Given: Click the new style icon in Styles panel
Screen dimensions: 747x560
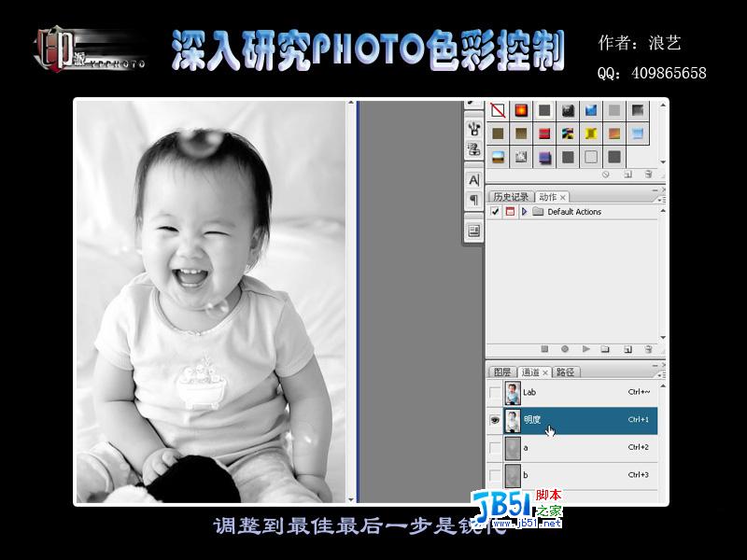Looking at the screenshot, I should 627,174.
